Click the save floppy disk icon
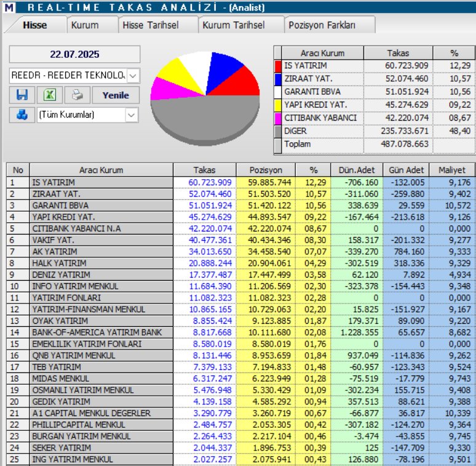Image resolution: width=476 pixels, height=466 pixels. tap(22, 95)
